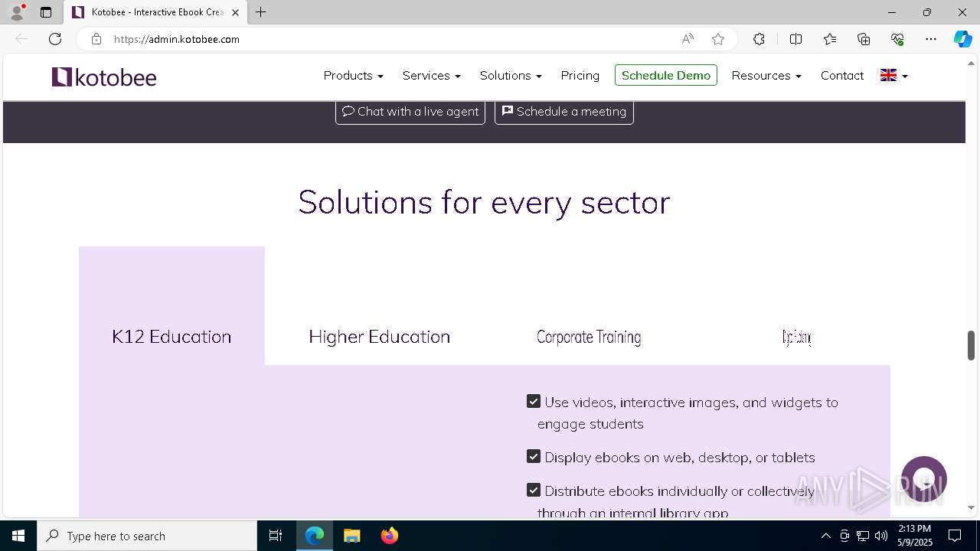Screen dimensions: 980x551
Task: Refresh the current page
Action: 55,39
